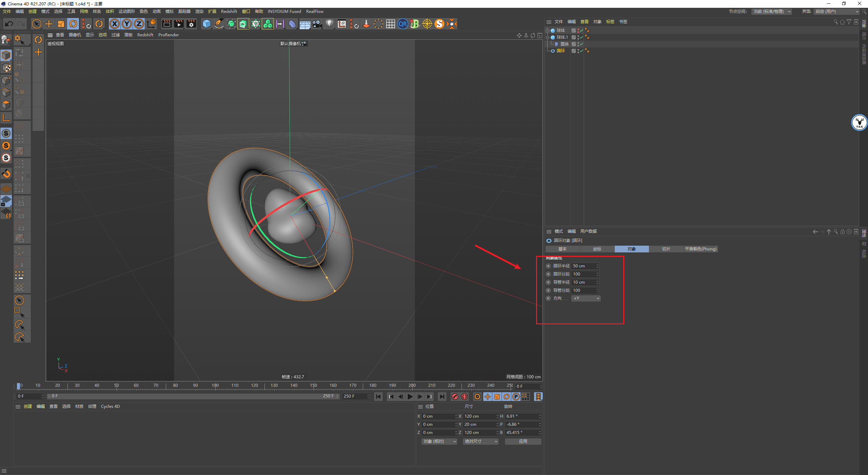868x475 pixels.
Task: Click the Light object icon
Action: point(329,24)
